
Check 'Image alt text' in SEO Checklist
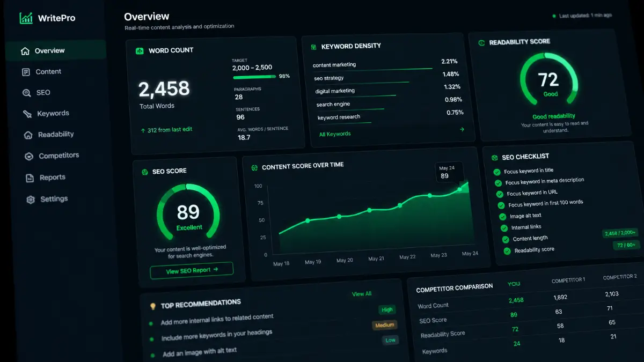click(502, 216)
